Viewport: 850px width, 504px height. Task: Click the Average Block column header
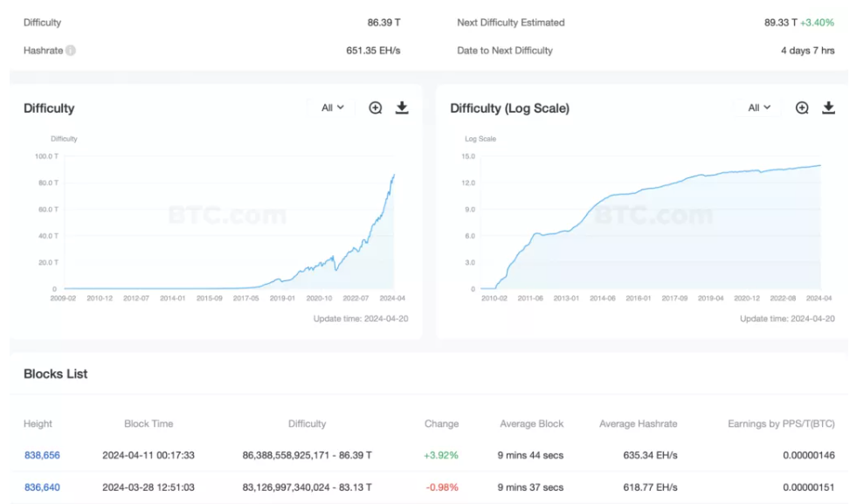tap(531, 424)
